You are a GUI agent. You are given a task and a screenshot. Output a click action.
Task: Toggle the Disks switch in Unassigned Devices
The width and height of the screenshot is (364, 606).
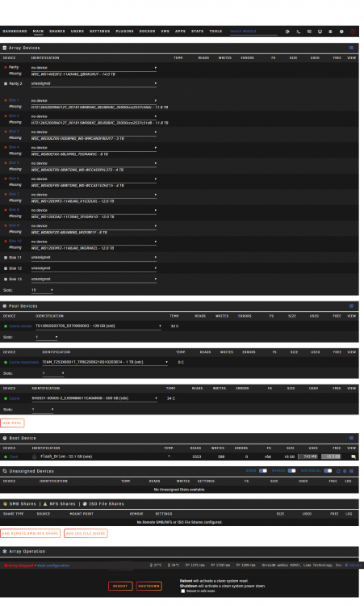pyautogui.click(x=263, y=471)
